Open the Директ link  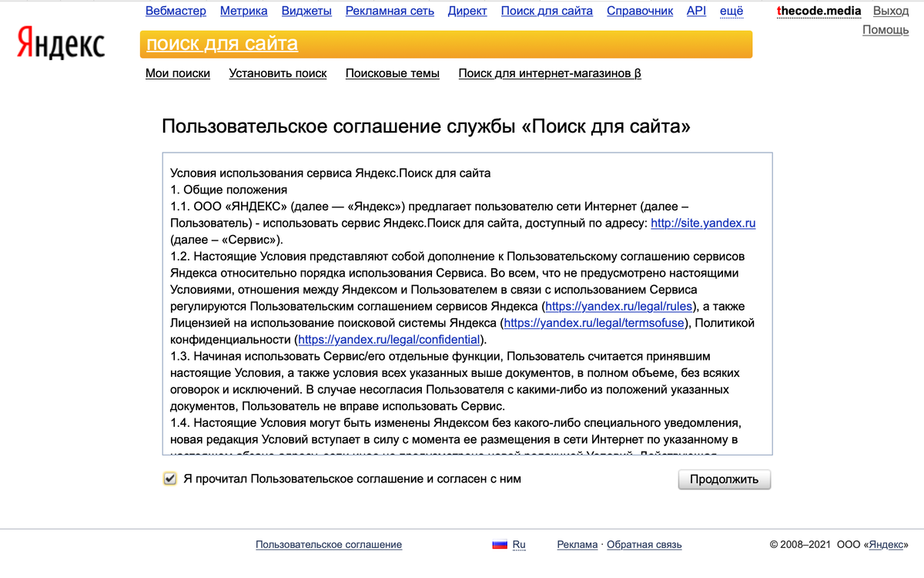coord(467,11)
